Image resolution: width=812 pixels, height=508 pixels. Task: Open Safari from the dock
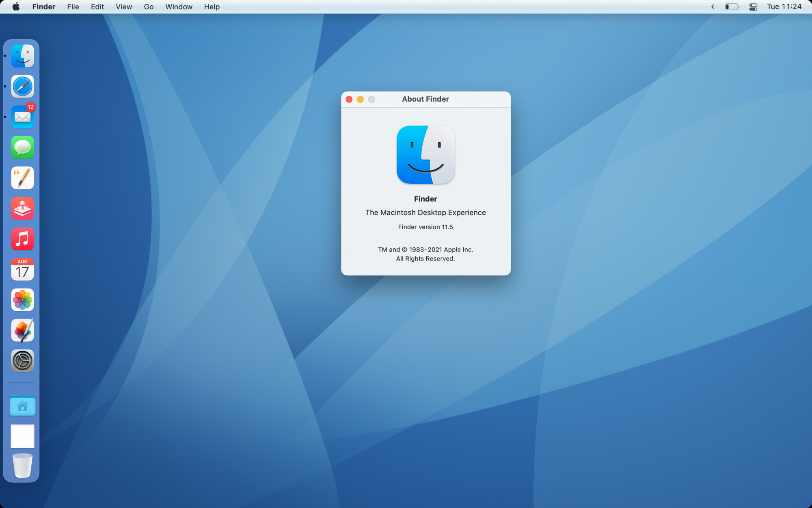(22, 87)
